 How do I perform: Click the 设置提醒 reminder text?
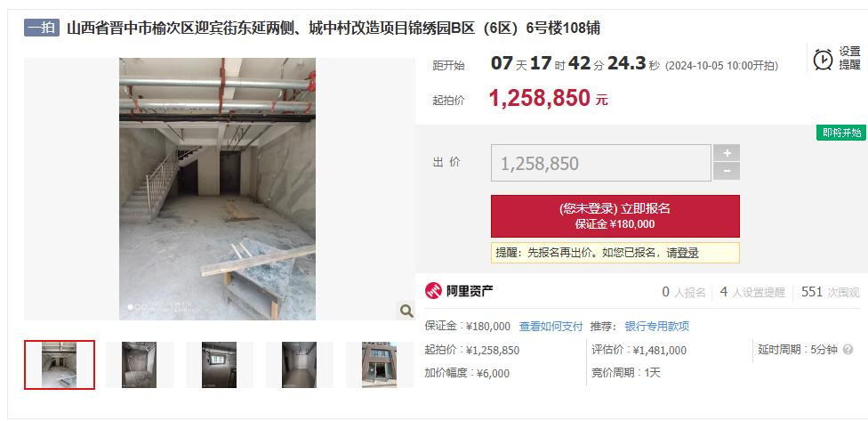tap(849, 58)
